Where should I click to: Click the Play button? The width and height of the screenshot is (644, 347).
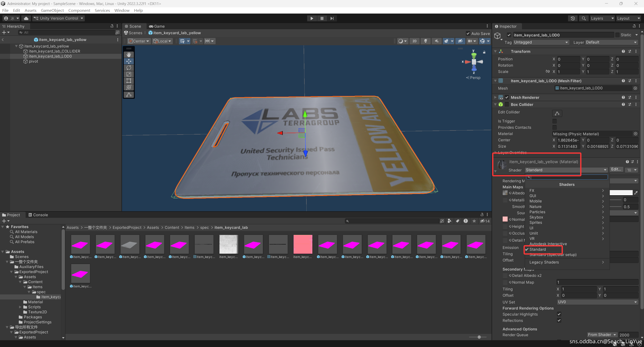312,18
